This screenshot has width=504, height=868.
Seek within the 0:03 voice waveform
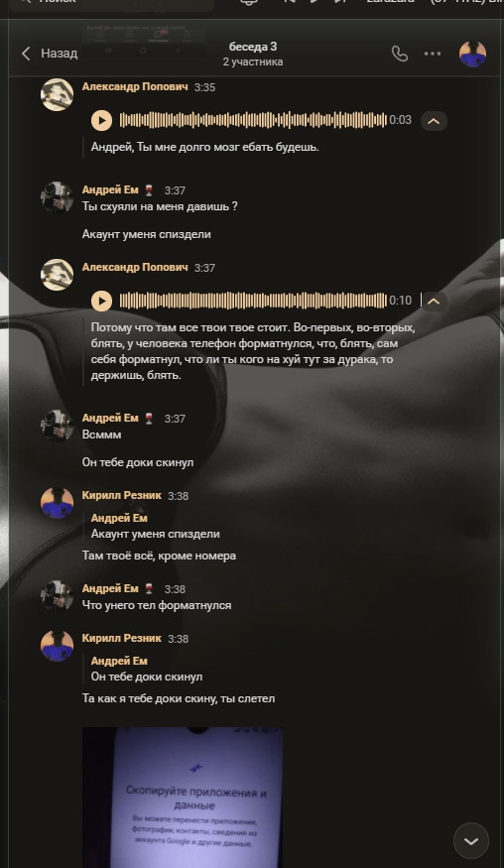(253, 120)
